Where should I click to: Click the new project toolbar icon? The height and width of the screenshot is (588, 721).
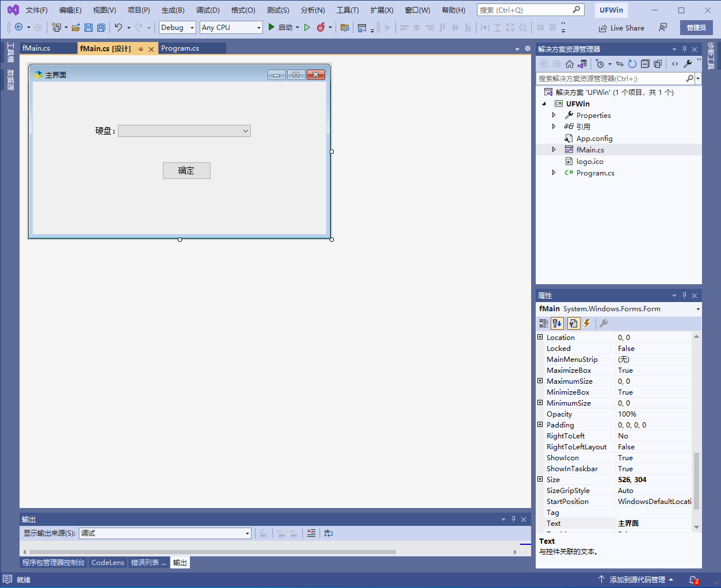(x=56, y=27)
